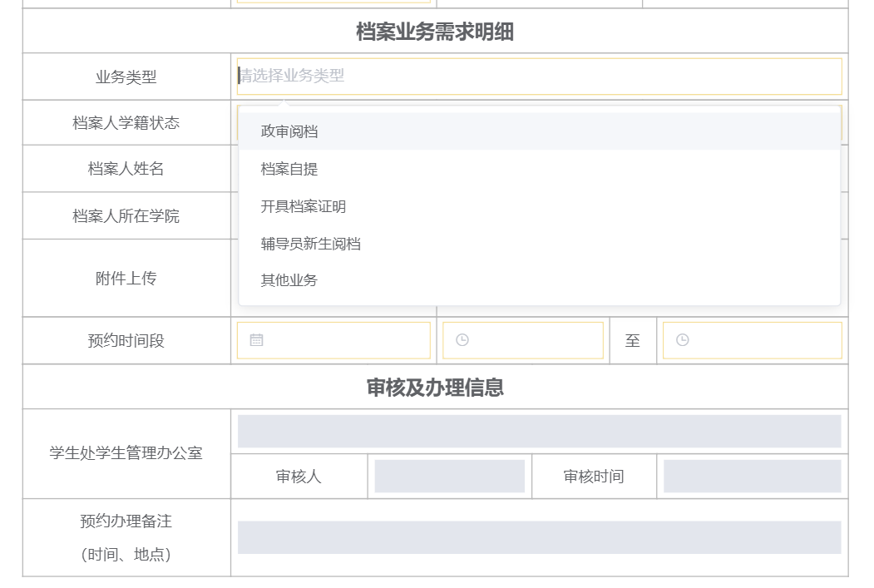This screenshot has height=588, width=874.
Task: Click the 业务类型 row label
Action: [x=126, y=77]
